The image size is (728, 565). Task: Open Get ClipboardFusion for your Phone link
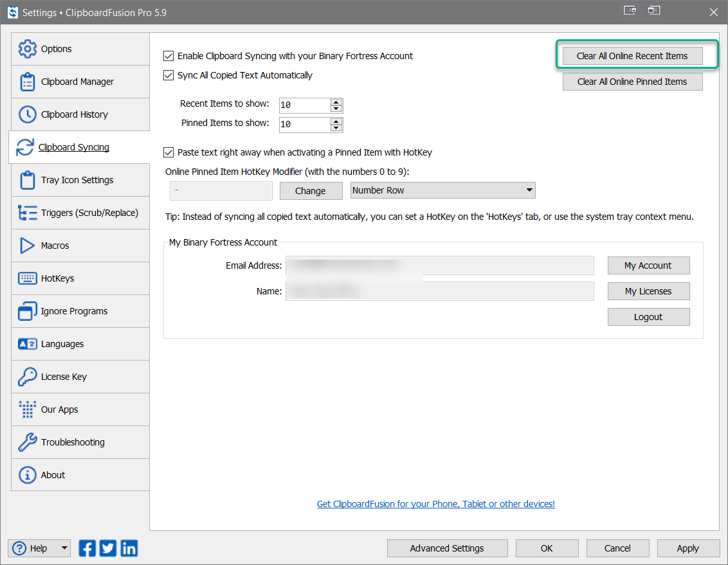point(435,504)
